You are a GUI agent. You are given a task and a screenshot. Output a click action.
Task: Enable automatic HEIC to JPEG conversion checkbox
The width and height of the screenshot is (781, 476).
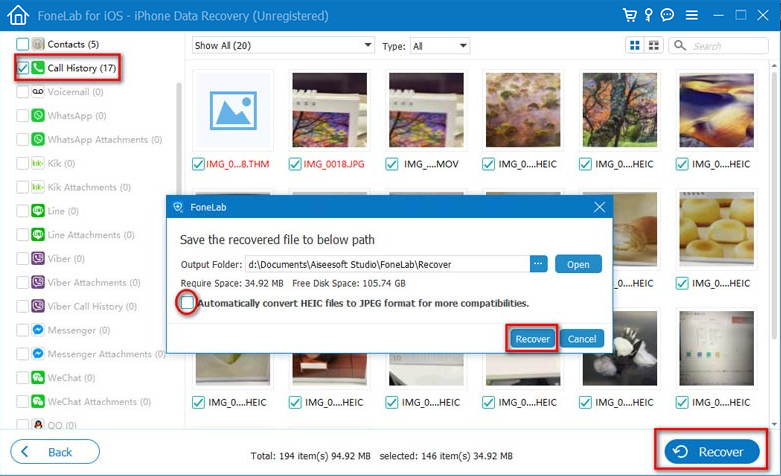click(x=187, y=302)
